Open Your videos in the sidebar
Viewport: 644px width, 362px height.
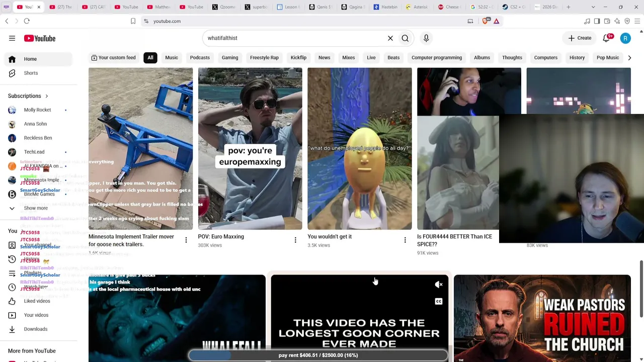click(36, 315)
